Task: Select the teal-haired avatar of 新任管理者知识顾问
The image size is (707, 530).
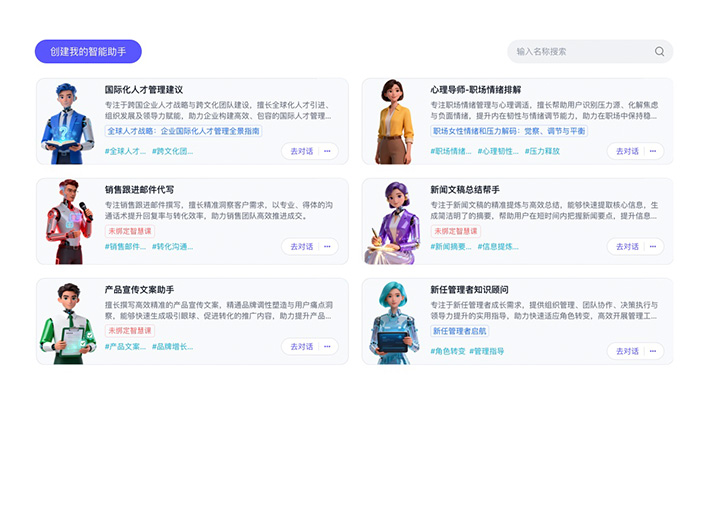Action: (x=393, y=323)
